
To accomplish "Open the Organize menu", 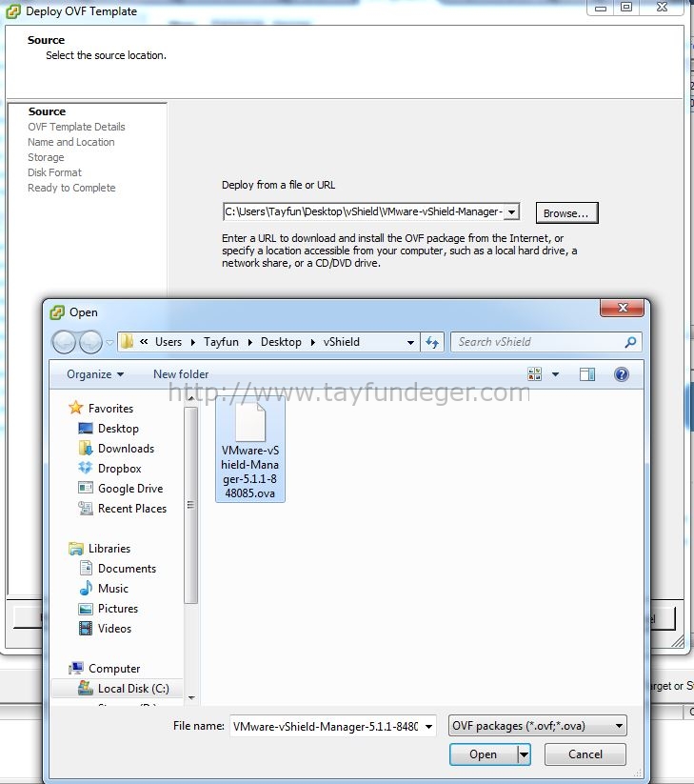I will click(95, 374).
